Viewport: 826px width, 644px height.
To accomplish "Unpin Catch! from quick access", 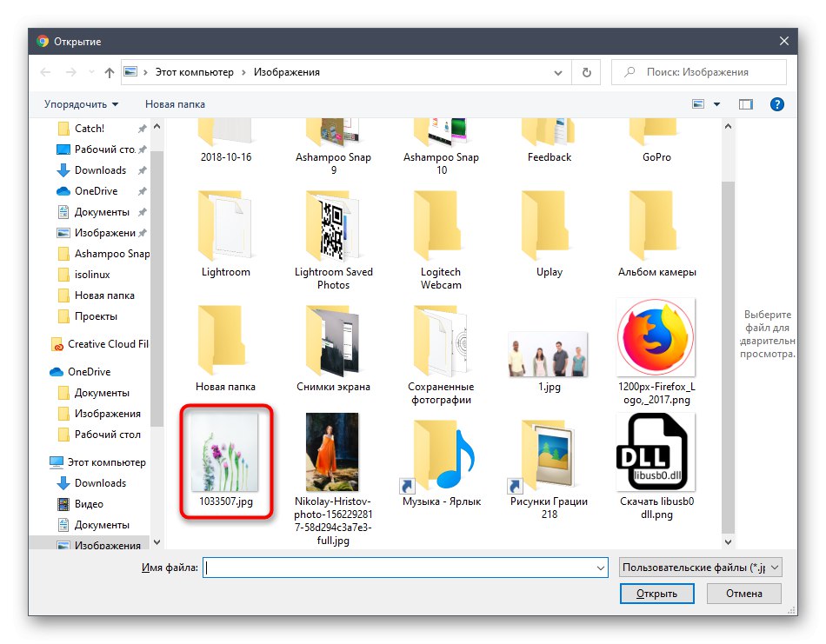I will tap(144, 128).
